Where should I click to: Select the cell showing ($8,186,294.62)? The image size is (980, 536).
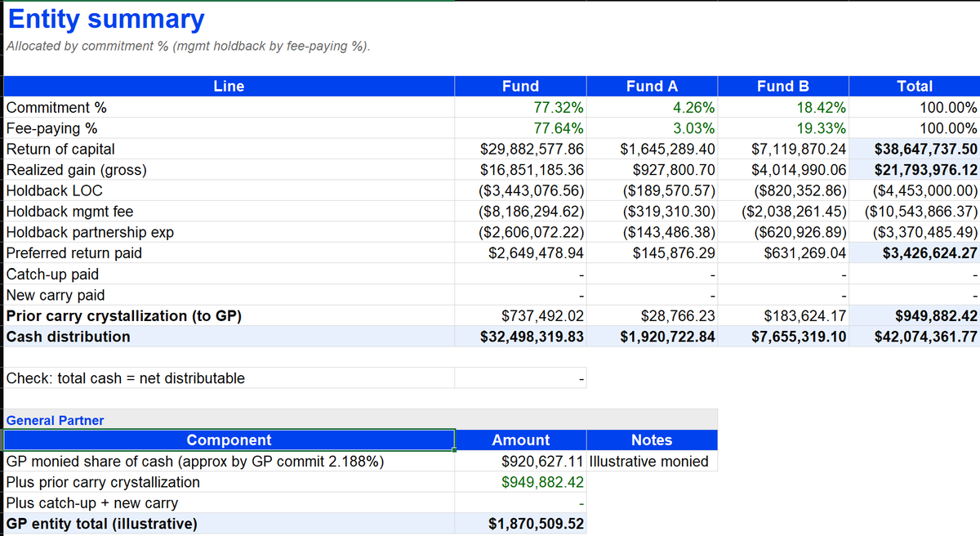pos(520,212)
